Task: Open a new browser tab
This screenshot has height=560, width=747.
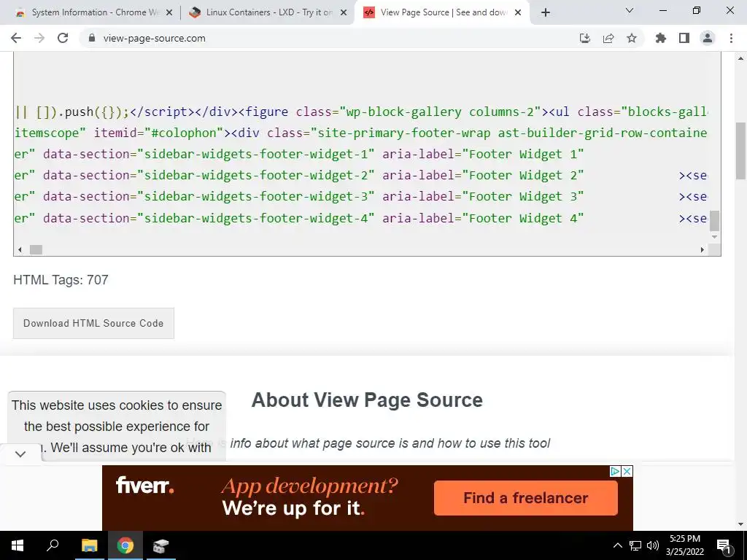Action: [546, 12]
